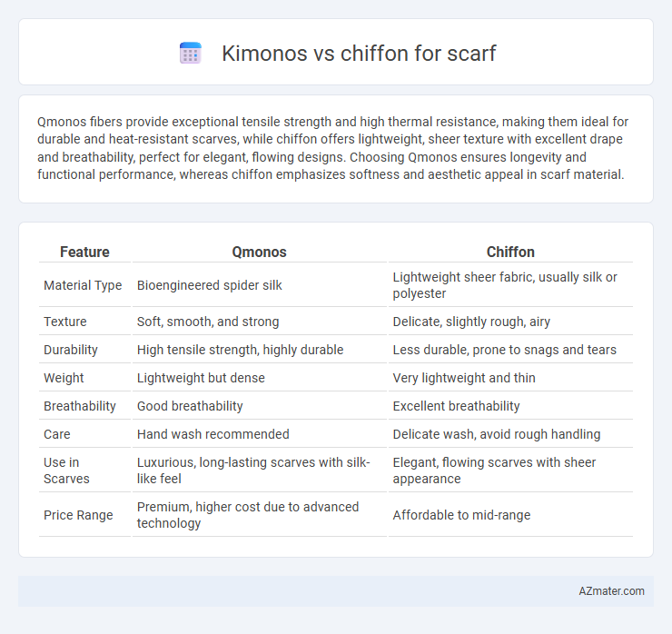Click the 'Price Range' row label
The image size is (672, 634).
78,515
